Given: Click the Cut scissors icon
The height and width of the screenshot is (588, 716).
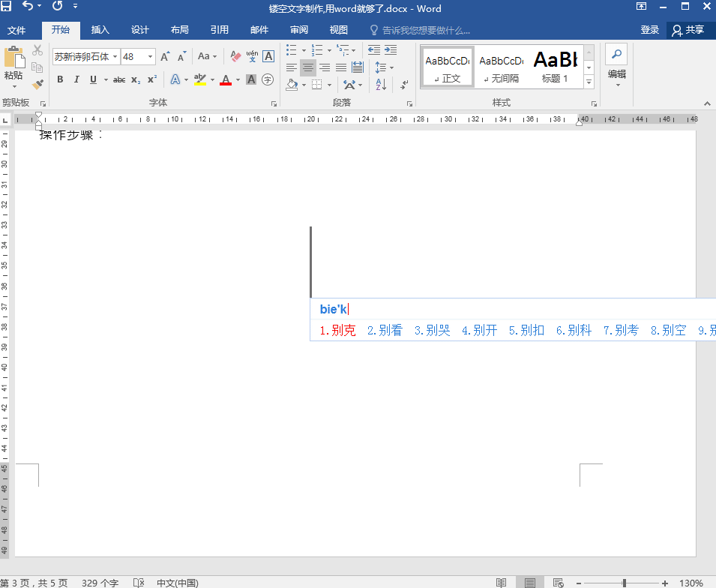Looking at the screenshot, I should [37, 50].
